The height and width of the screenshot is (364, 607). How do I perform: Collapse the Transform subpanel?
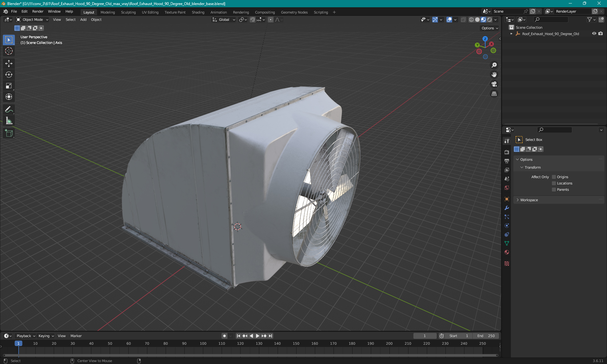tap(533, 167)
